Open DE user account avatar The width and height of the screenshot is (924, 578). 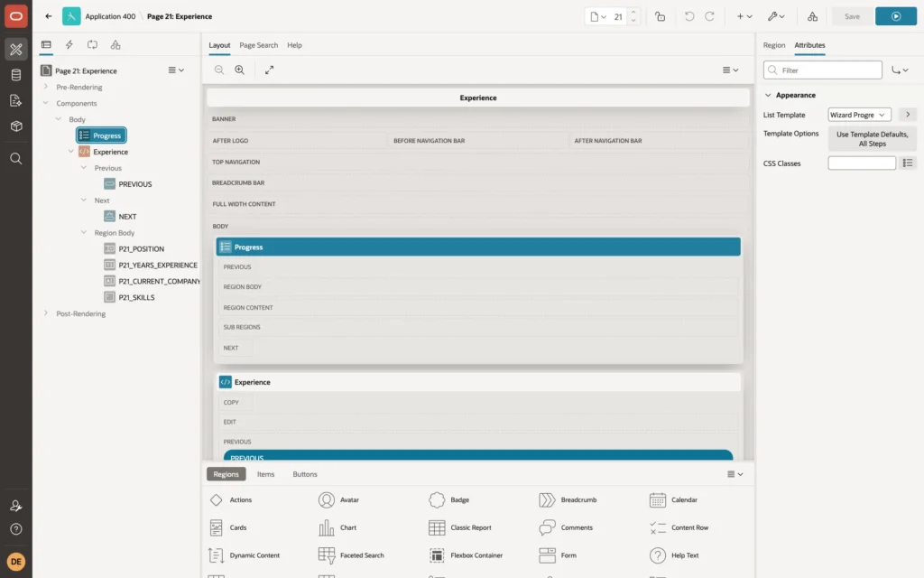(16, 562)
